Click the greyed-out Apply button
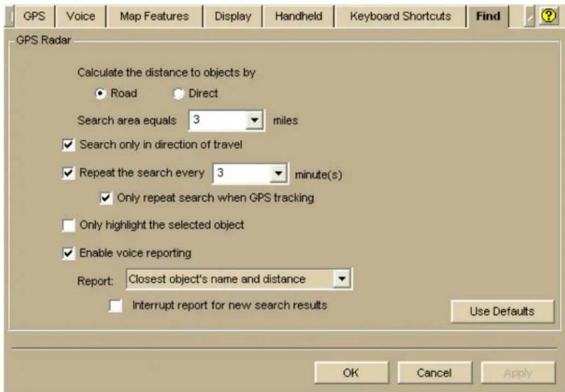The height and width of the screenshot is (392, 565). 518,372
